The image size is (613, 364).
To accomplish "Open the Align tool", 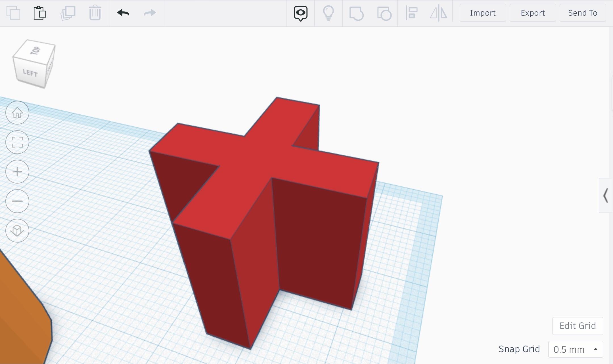I will 411,13.
